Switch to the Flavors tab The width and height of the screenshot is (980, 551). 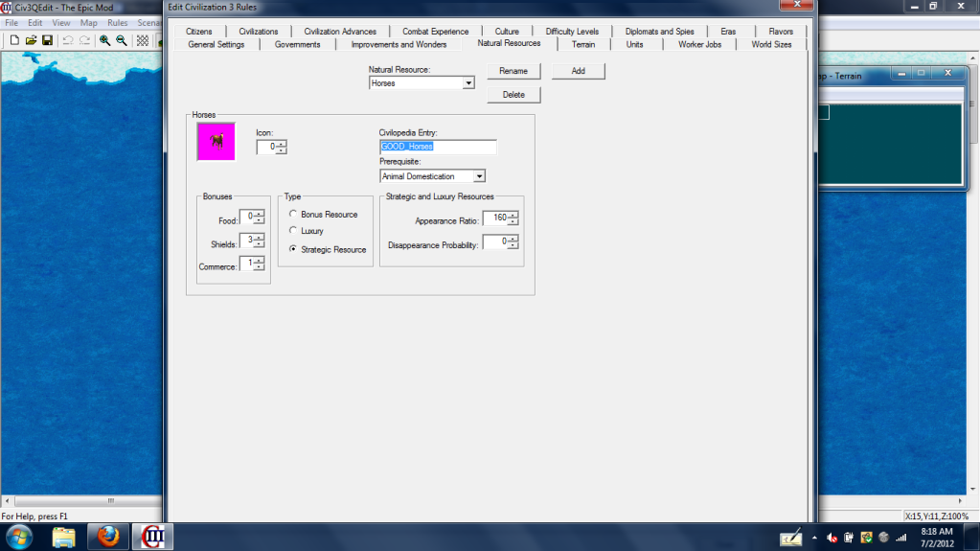tap(781, 32)
